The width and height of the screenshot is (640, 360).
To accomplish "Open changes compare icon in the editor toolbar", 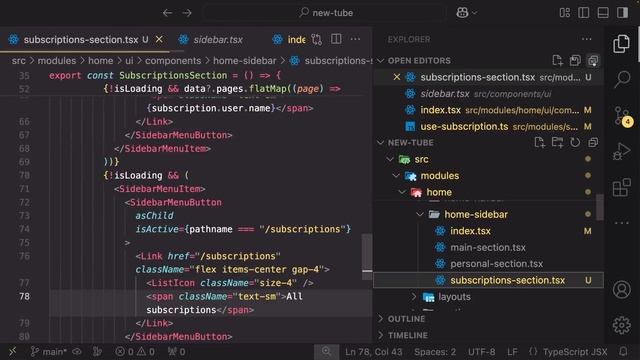I will pos(317,40).
